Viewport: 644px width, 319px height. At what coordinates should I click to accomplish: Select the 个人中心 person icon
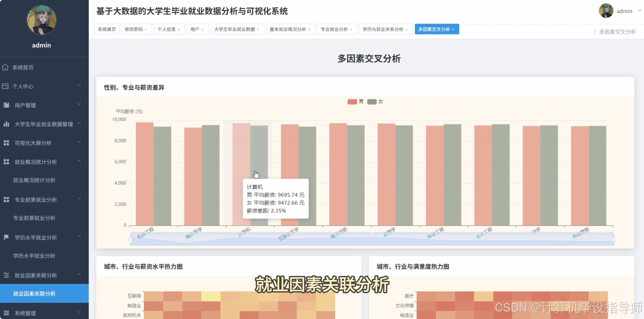tap(6, 86)
